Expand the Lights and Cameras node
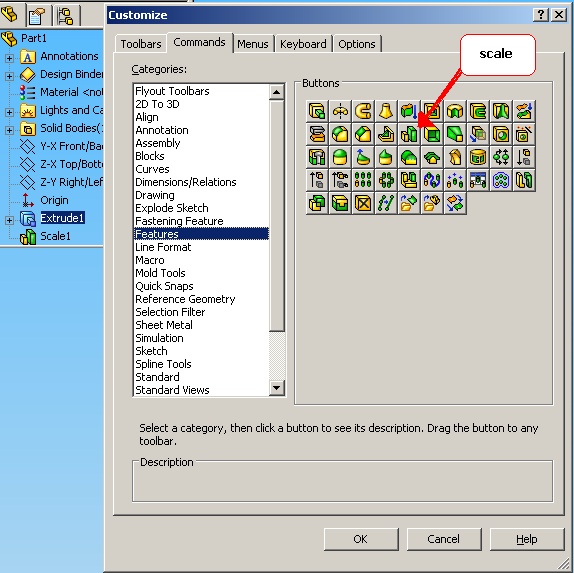The width and height of the screenshot is (574, 573). pyautogui.click(x=10, y=112)
